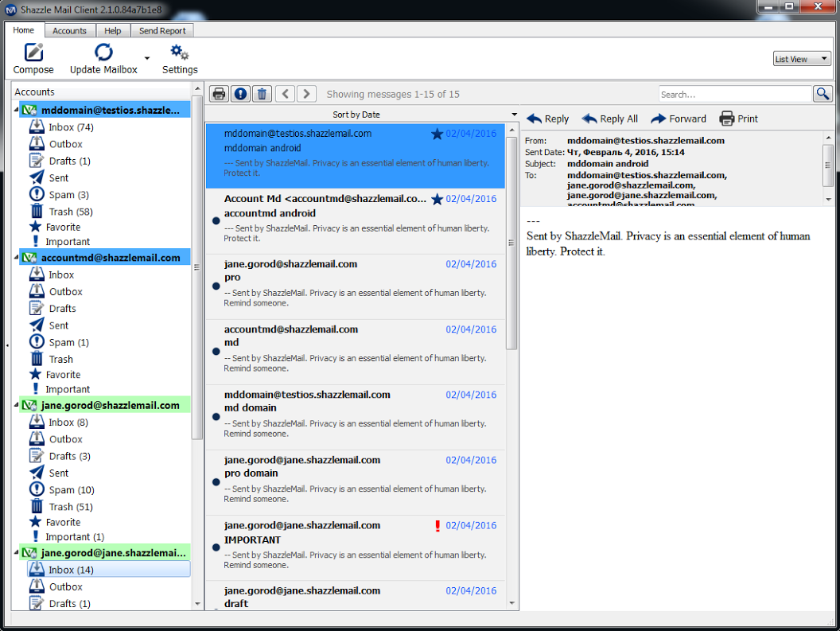Select Inbox (14) folder
Viewport: 840px width, 631px height.
pyautogui.click(x=109, y=570)
